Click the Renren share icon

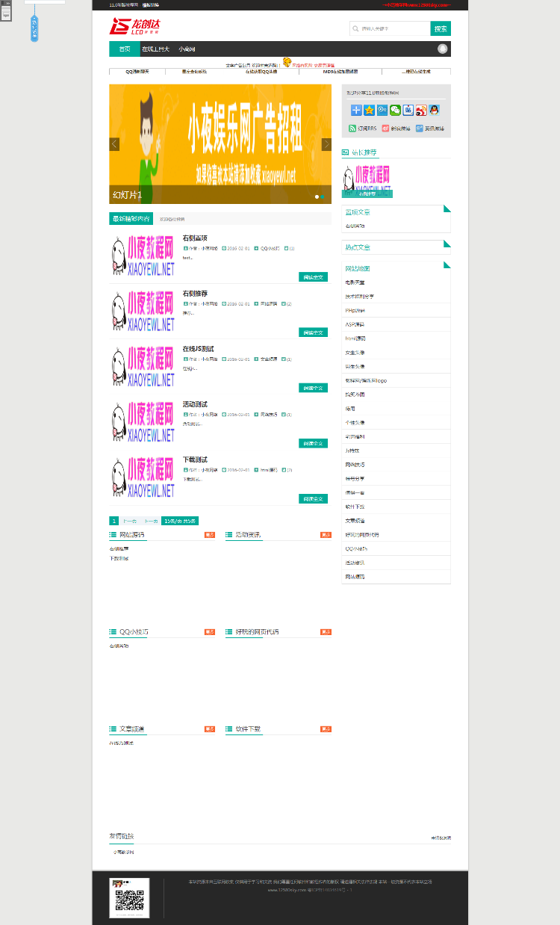(408, 110)
